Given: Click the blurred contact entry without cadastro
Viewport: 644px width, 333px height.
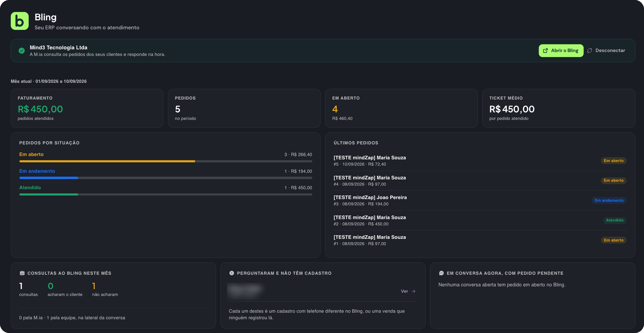Looking at the screenshot, I should coord(246,291).
